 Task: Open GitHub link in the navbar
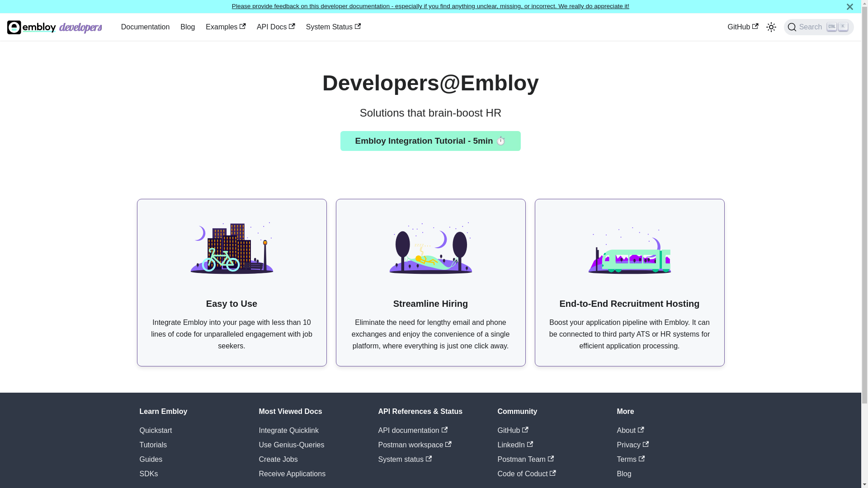[743, 27]
